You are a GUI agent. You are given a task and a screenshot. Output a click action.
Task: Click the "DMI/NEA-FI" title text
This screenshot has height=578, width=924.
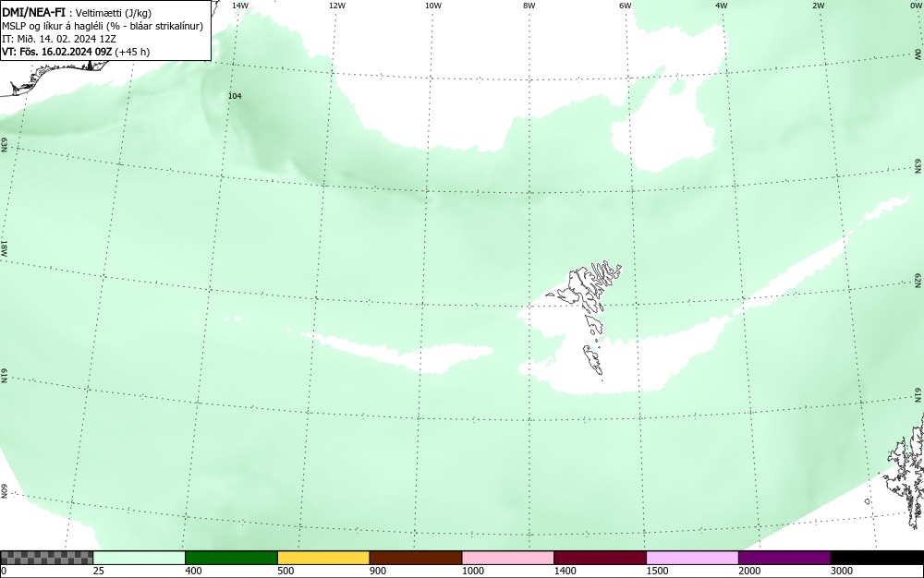[x=33, y=12]
